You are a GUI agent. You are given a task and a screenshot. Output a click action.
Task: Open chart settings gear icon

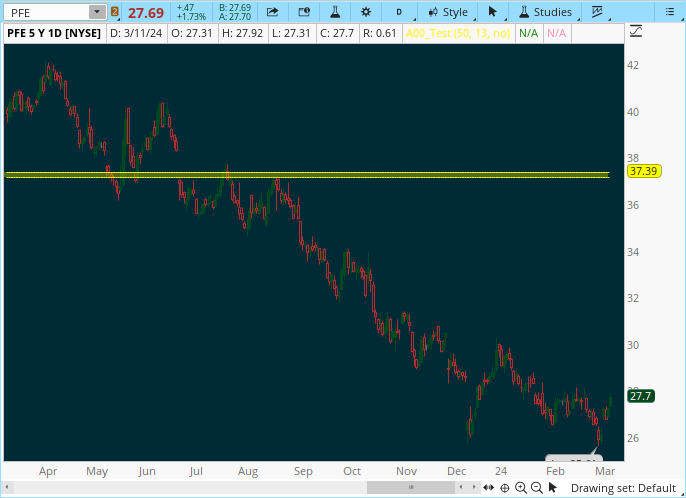pyautogui.click(x=366, y=12)
